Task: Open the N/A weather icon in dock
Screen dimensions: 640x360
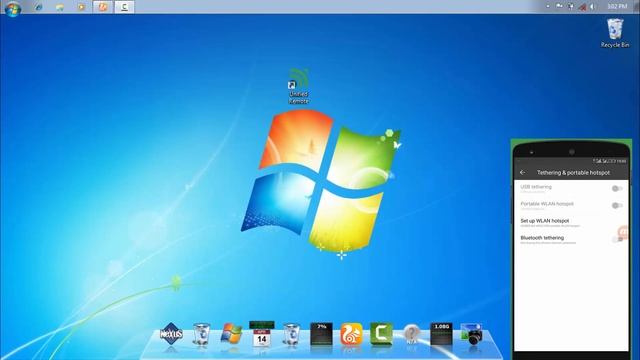Action: [411, 334]
